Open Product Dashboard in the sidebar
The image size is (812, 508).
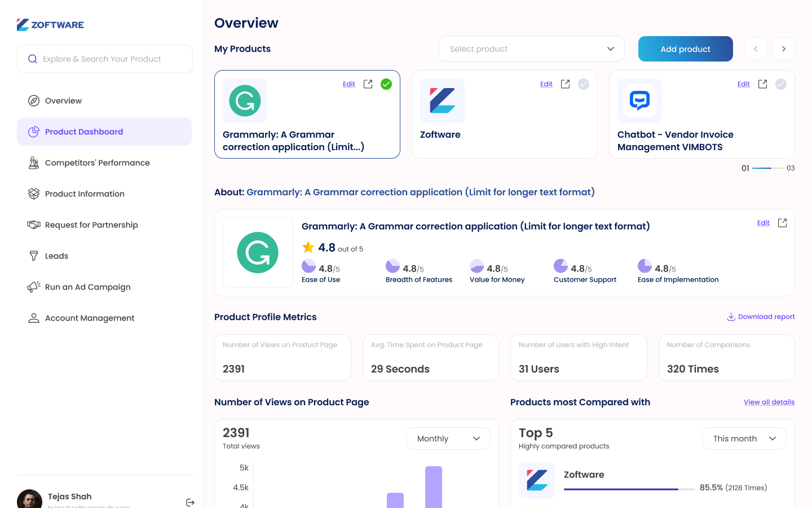point(104,132)
